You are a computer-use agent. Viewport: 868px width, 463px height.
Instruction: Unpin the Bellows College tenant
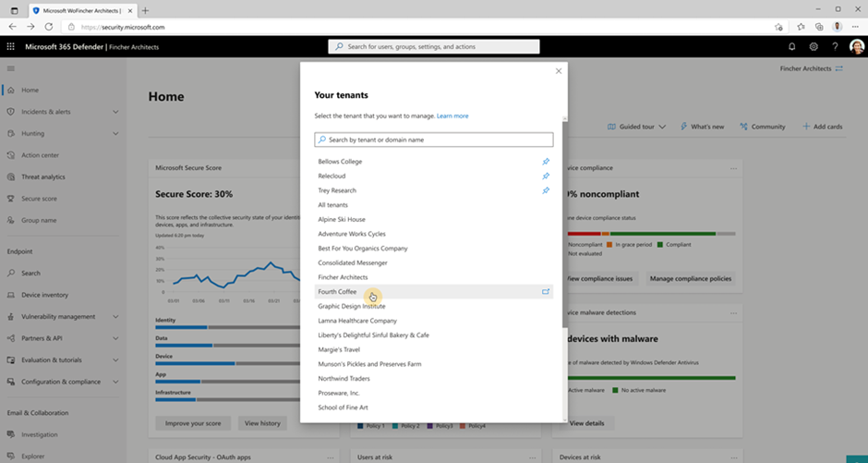click(x=545, y=162)
